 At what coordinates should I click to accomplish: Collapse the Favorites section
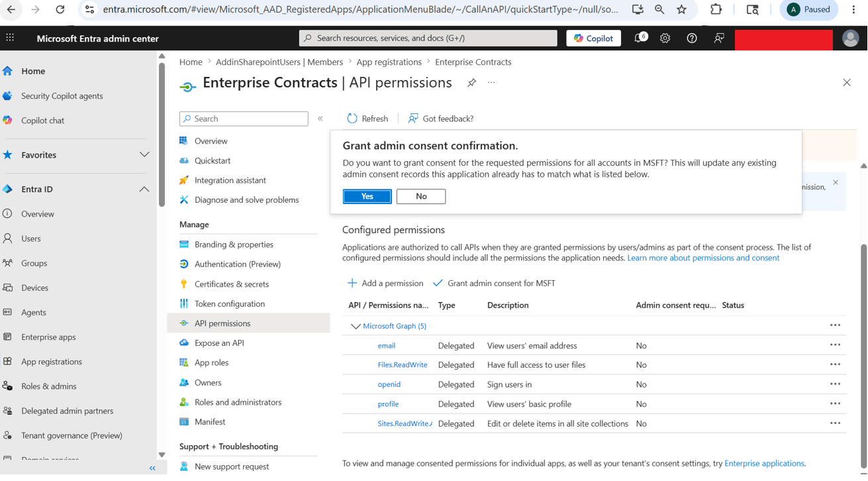point(144,155)
